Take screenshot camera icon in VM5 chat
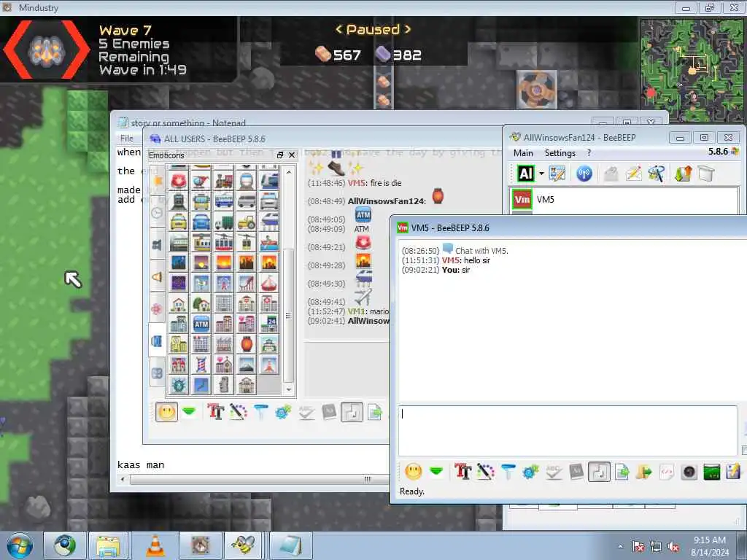The width and height of the screenshot is (747, 560). pos(689,472)
